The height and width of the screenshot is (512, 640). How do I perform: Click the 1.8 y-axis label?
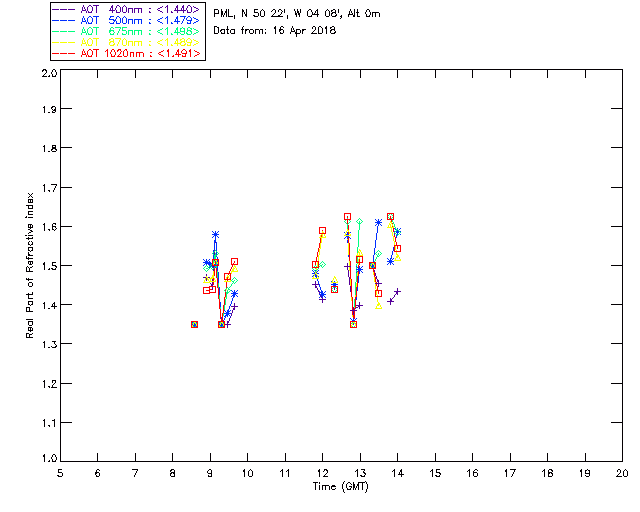tap(49, 148)
